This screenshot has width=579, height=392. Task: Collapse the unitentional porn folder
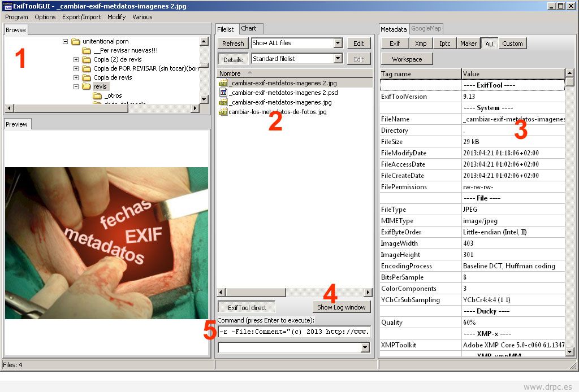click(x=66, y=41)
